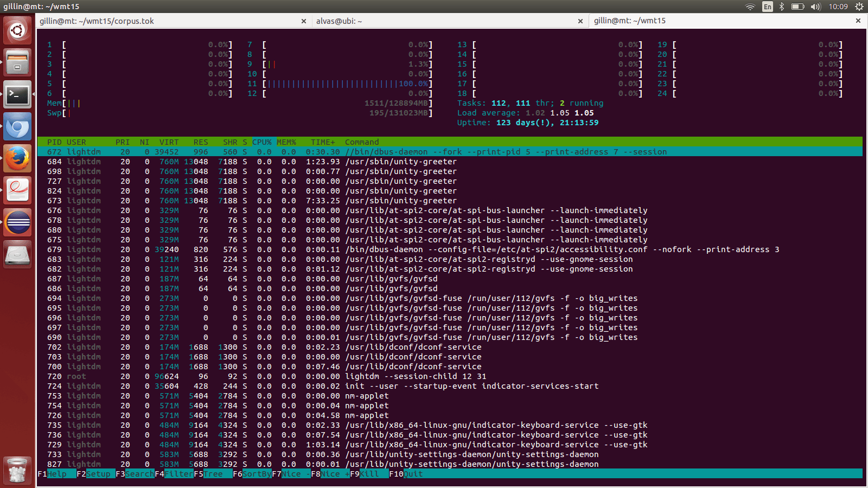Select process 687 gvfsd row

[x=450, y=279]
